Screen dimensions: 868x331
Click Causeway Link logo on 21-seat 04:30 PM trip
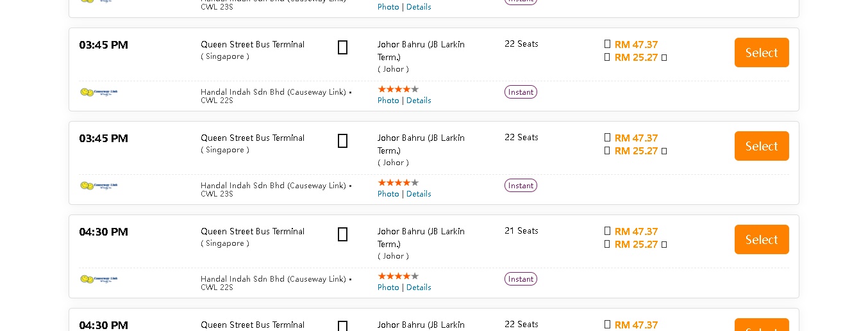point(99,279)
